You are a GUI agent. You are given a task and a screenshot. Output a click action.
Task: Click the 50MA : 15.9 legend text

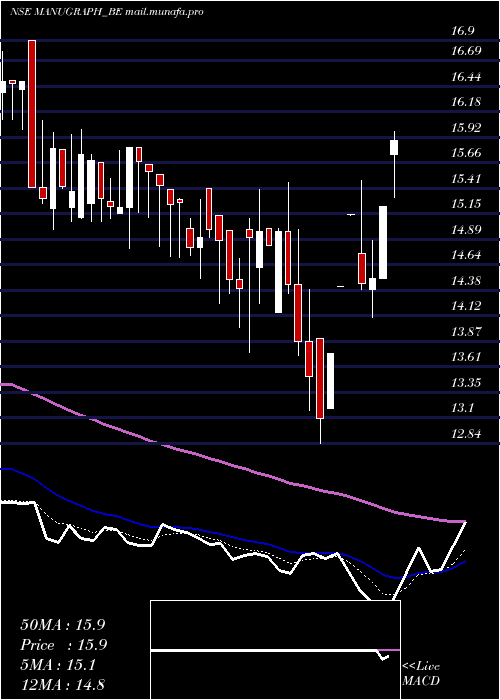point(62,625)
